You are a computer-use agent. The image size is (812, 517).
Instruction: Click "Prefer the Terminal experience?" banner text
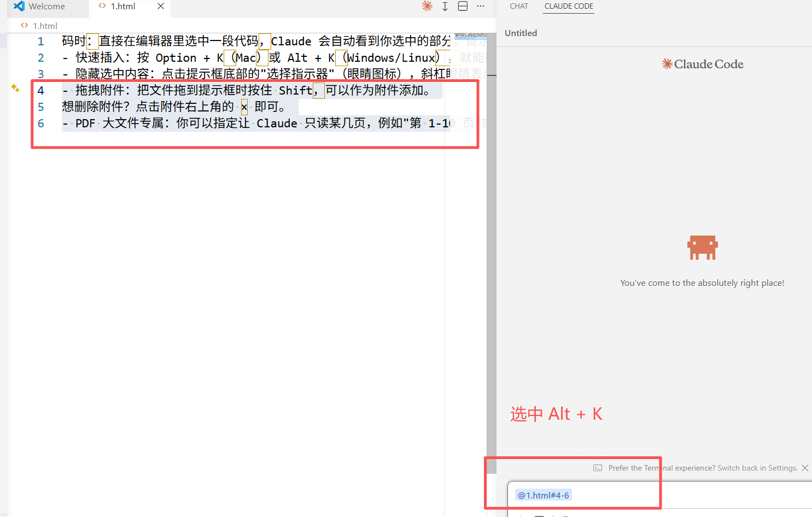coord(662,468)
